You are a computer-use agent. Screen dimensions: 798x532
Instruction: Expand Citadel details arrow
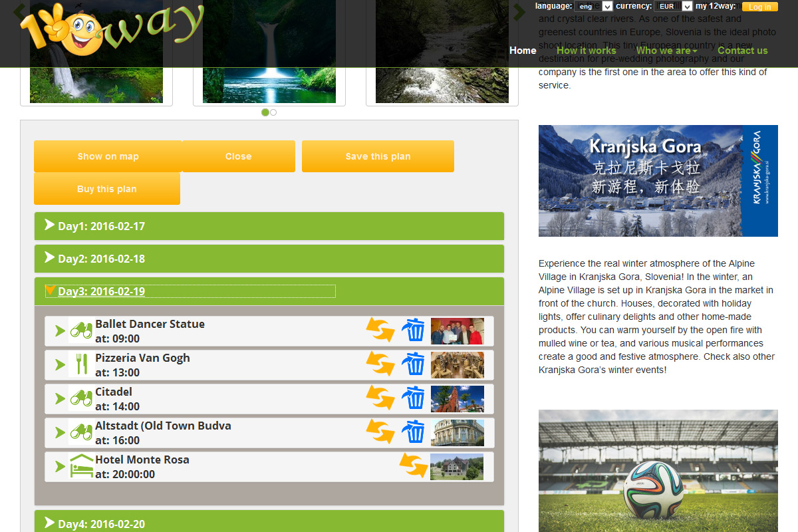click(x=60, y=398)
